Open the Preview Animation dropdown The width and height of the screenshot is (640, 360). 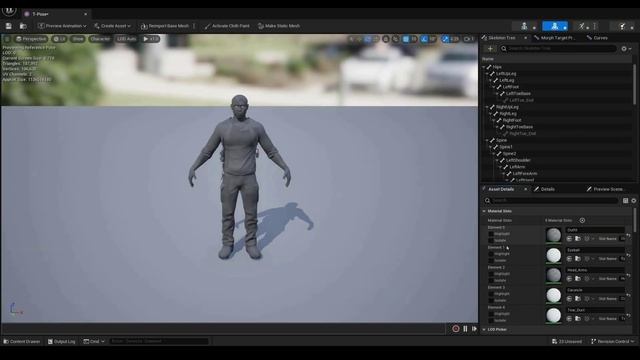point(62,26)
